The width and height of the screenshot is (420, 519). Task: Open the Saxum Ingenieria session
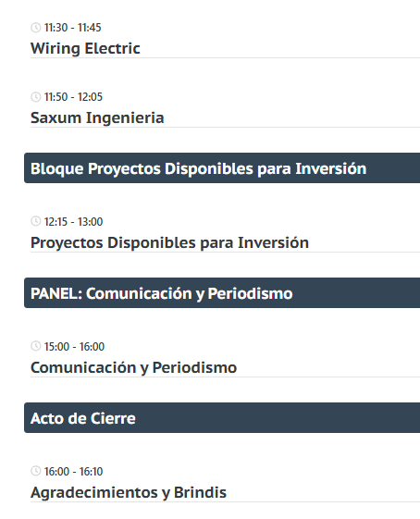click(x=97, y=117)
